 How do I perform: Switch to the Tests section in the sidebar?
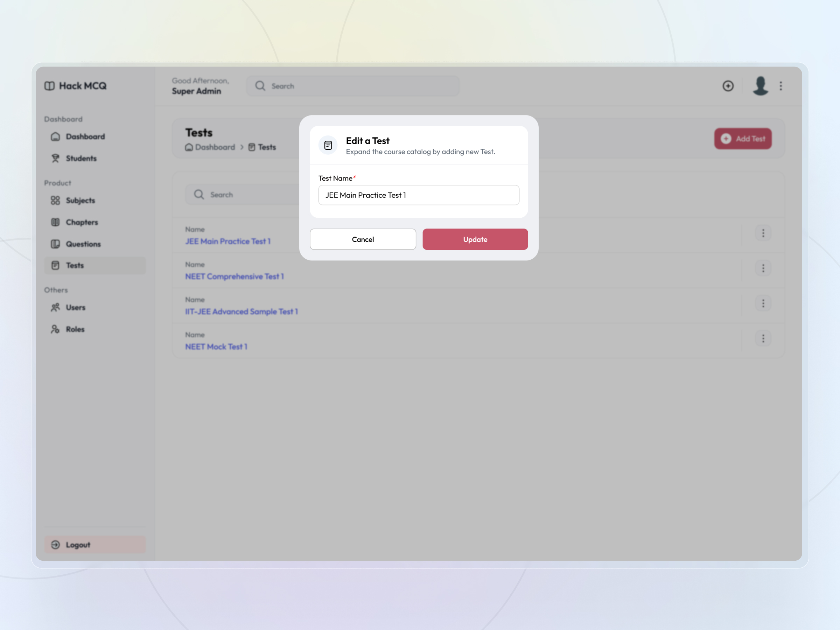click(x=75, y=265)
